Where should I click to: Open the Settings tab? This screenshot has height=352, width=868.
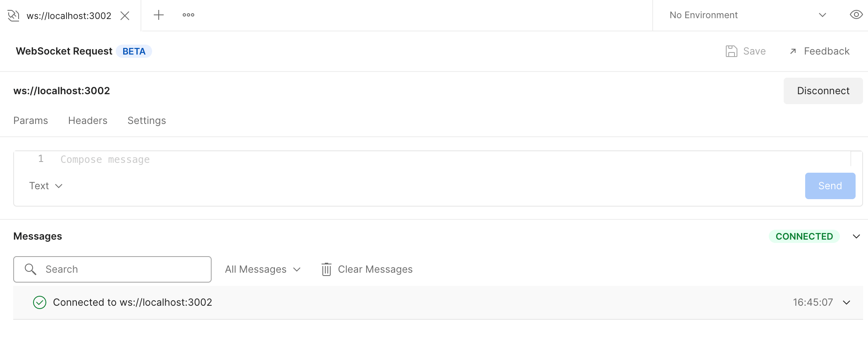pos(147,121)
